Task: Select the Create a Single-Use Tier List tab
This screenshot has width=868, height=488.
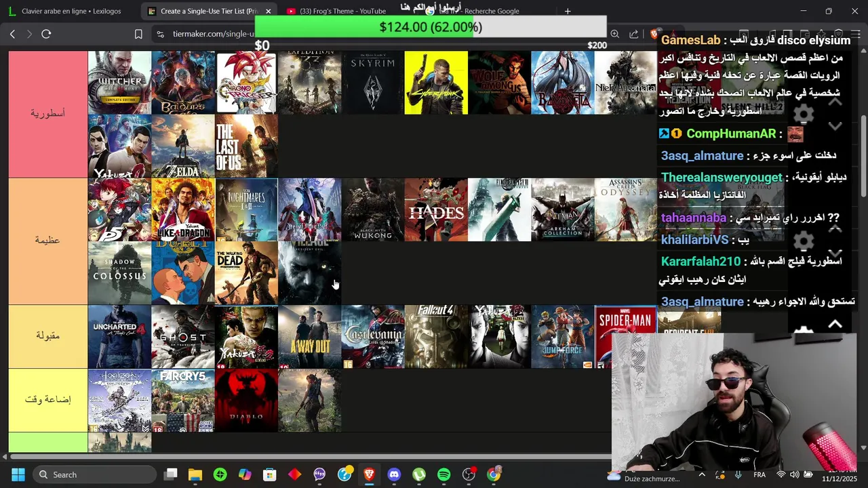Action: (210, 11)
